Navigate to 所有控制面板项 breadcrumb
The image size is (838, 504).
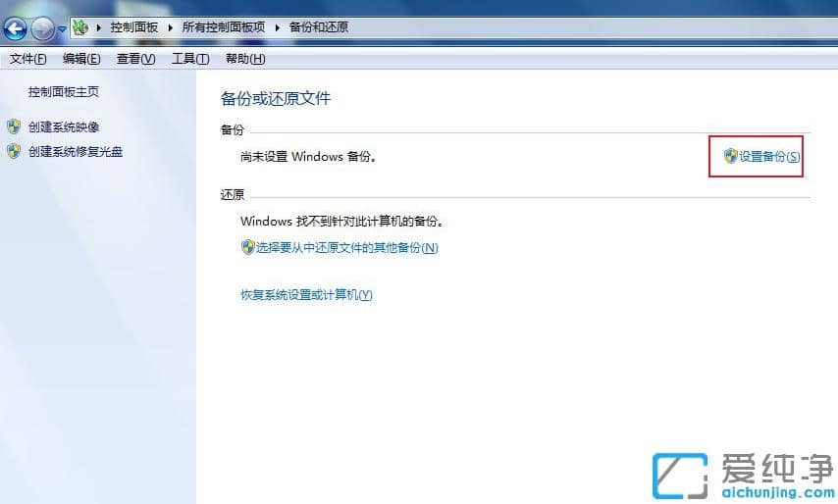point(225,27)
